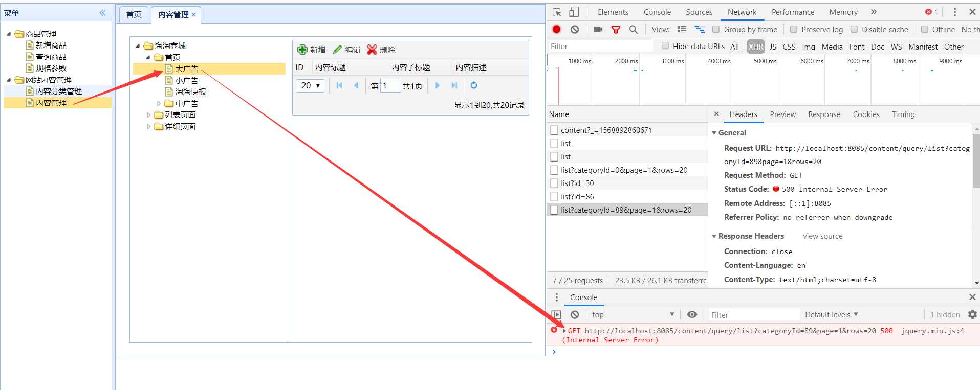Enable Preserve log checkbox
This screenshot has width=980, height=390.
click(794, 29)
